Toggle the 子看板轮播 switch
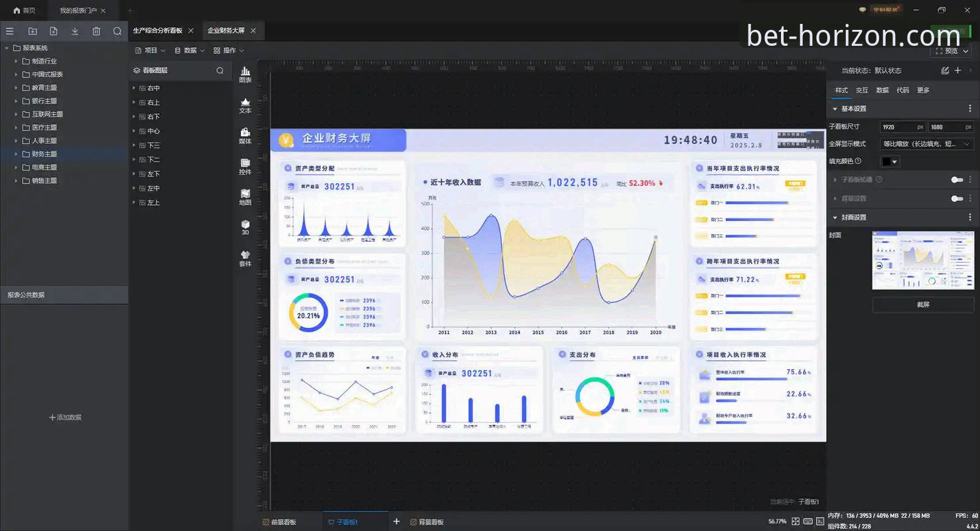 [957, 180]
